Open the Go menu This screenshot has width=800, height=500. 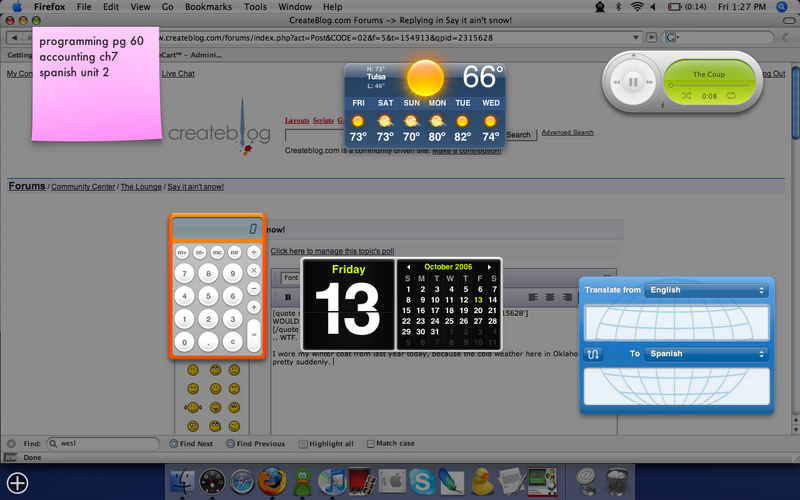[167, 7]
